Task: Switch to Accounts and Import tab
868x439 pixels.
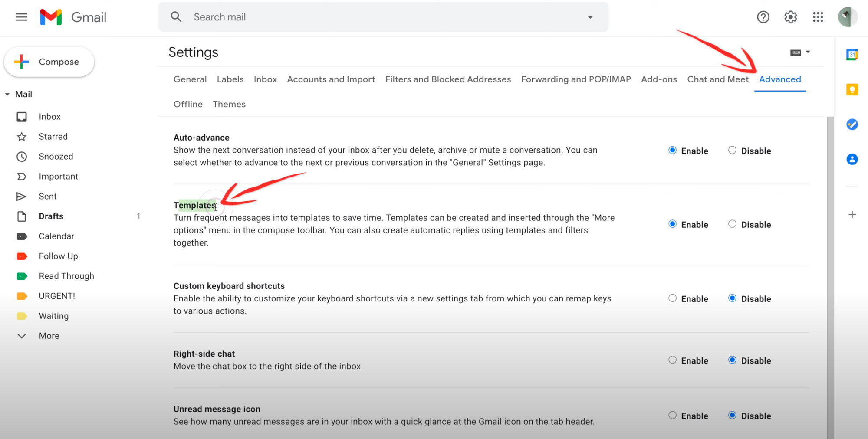Action: 331,79
